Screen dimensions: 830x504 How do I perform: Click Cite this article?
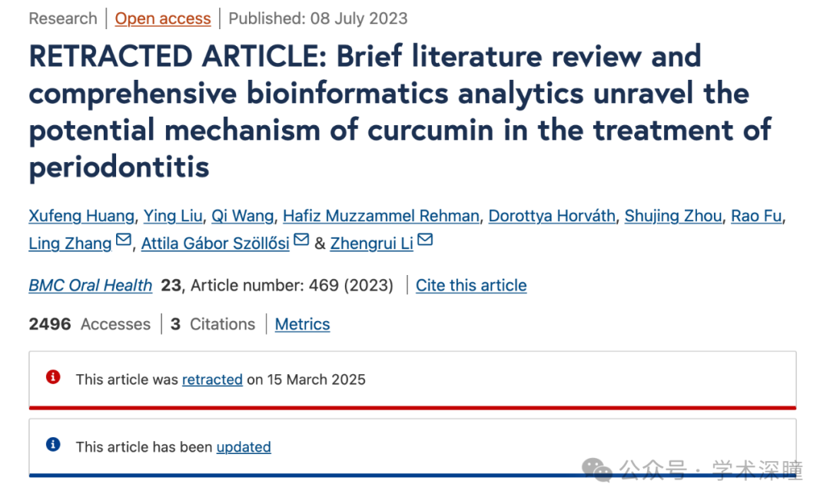click(471, 285)
